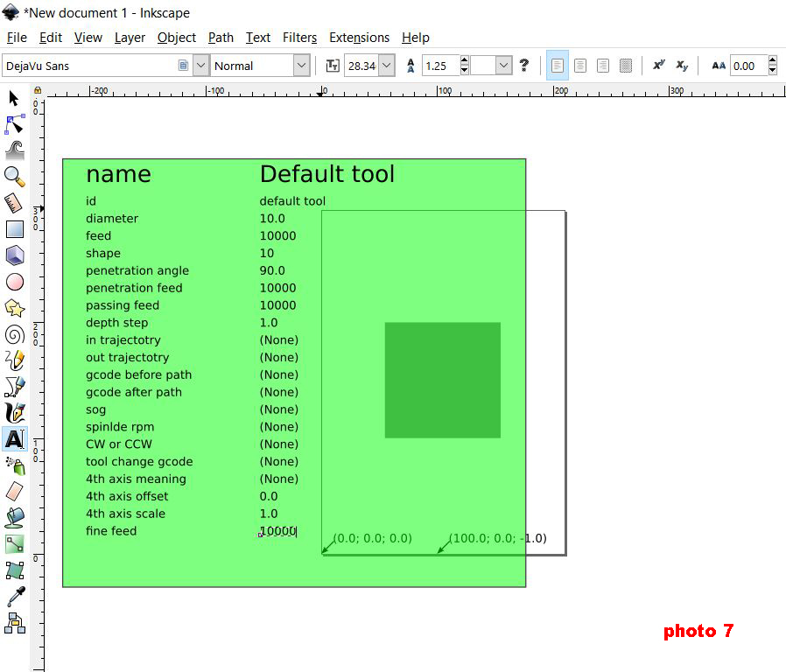Open the font collections icon in font box
786x672 pixels.
point(184,66)
